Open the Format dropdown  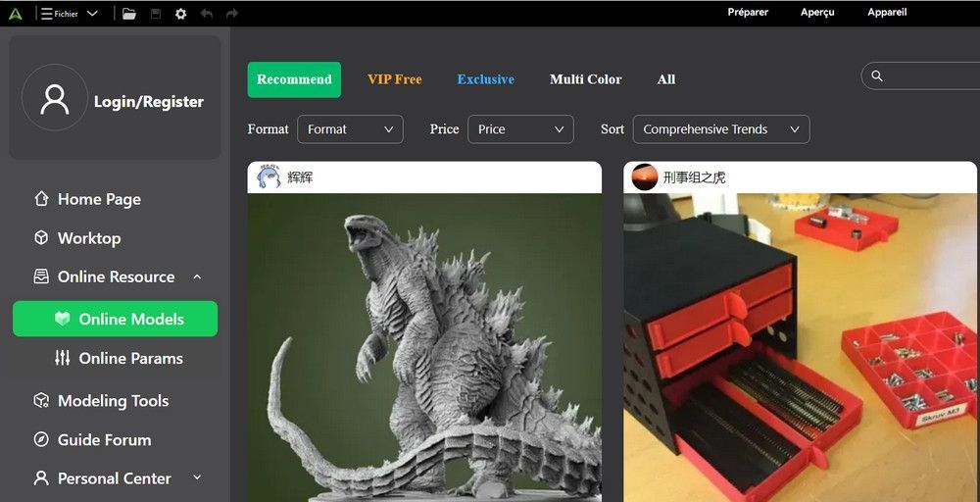click(350, 129)
